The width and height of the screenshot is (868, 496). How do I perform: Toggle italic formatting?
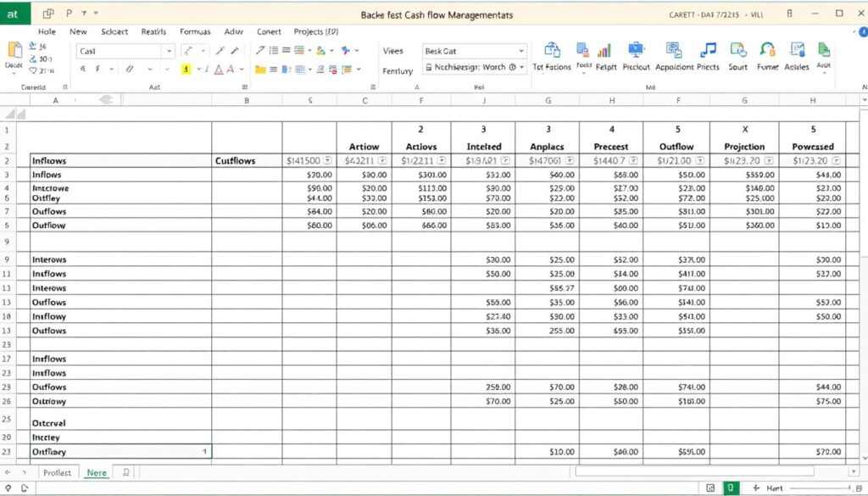97,68
